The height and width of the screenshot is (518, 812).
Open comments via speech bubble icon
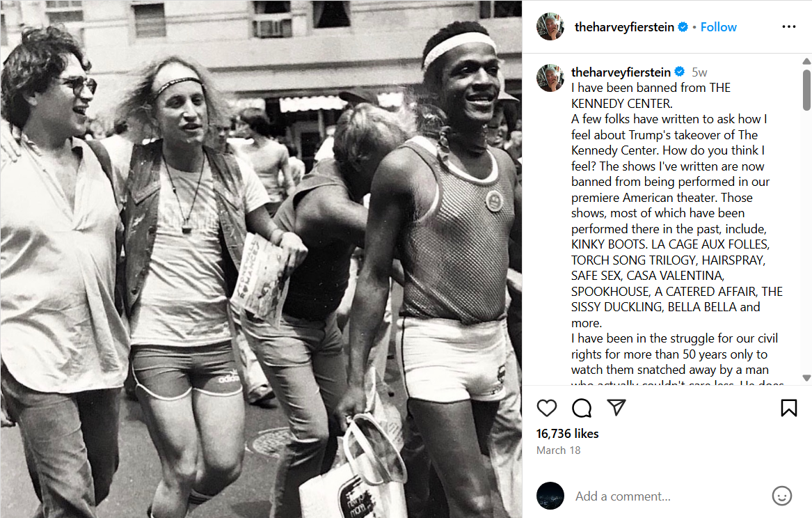tap(582, 408)
